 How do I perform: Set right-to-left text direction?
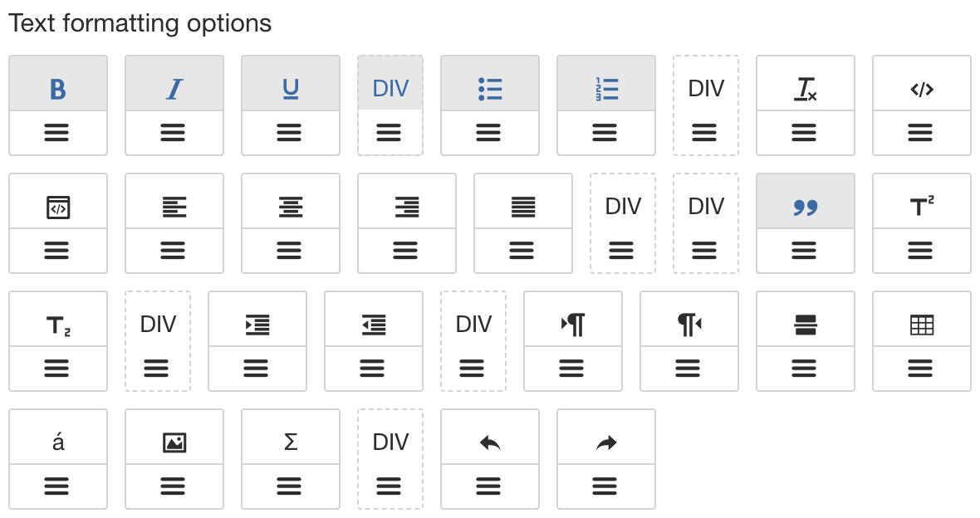click(x=688, y=324)
